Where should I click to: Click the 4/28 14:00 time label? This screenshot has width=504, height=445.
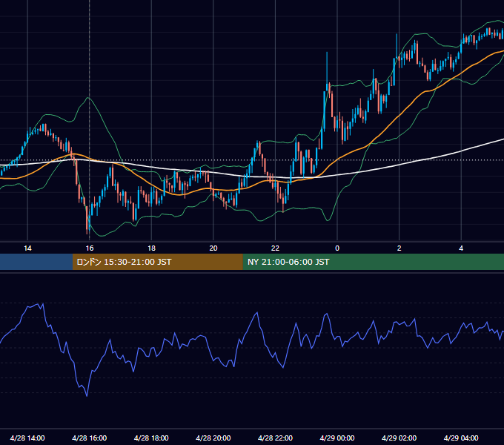point(27,438)
